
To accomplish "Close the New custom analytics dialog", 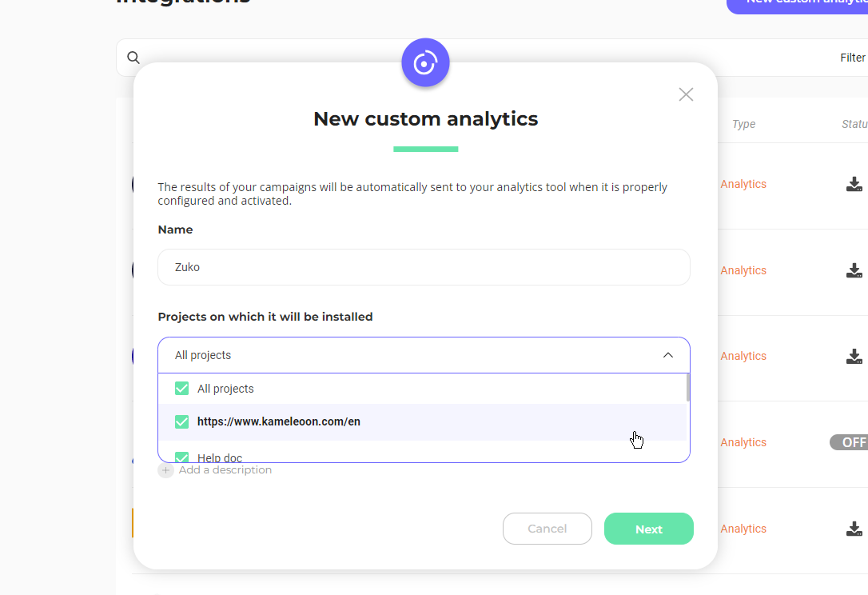I will [686, 94].
